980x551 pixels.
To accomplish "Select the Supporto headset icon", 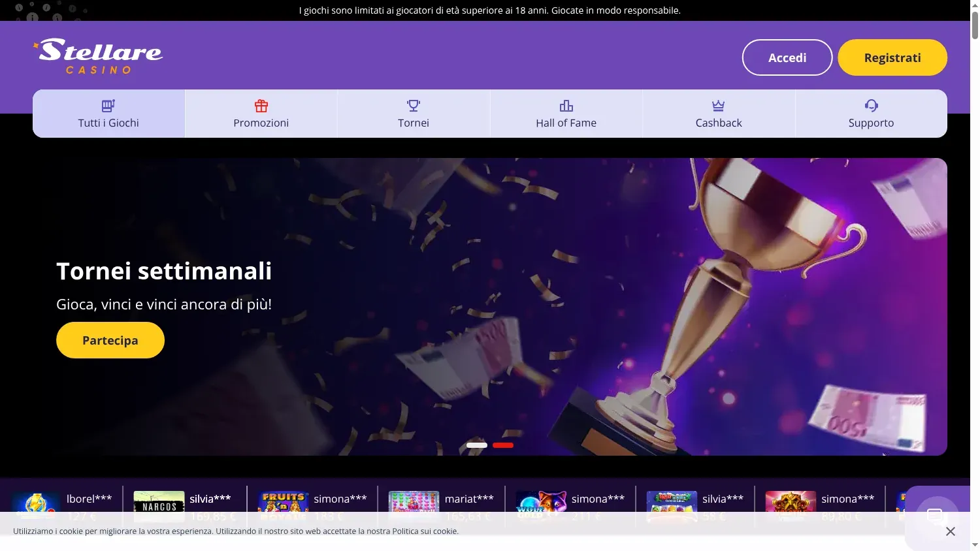I will coord(872,106).
